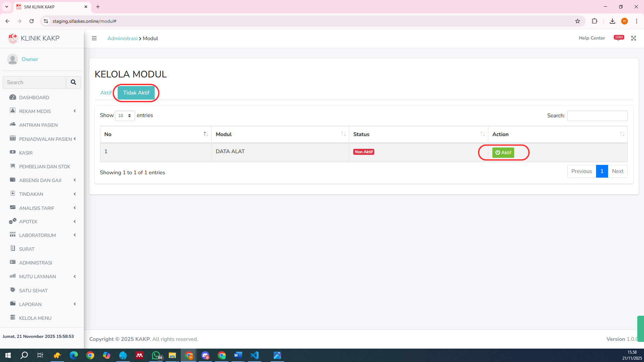The width and height of the screenshot is (644, 362).
Task: Open Satu Sehat sidebar item
Action: 33,291
